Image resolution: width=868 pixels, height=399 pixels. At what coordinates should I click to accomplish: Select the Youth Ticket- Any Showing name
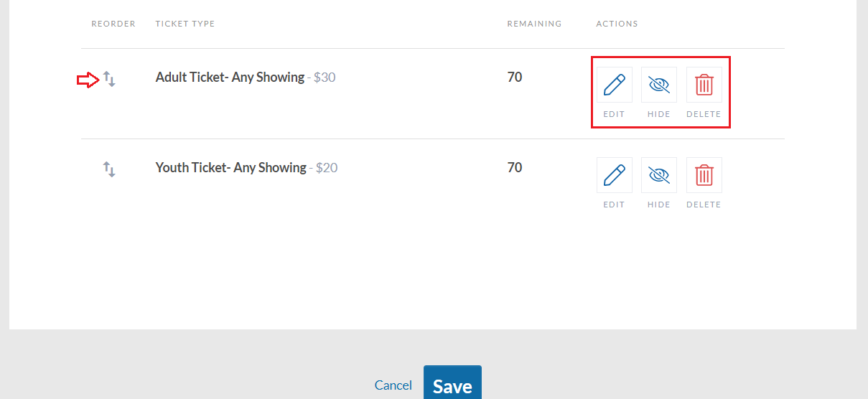231,167
